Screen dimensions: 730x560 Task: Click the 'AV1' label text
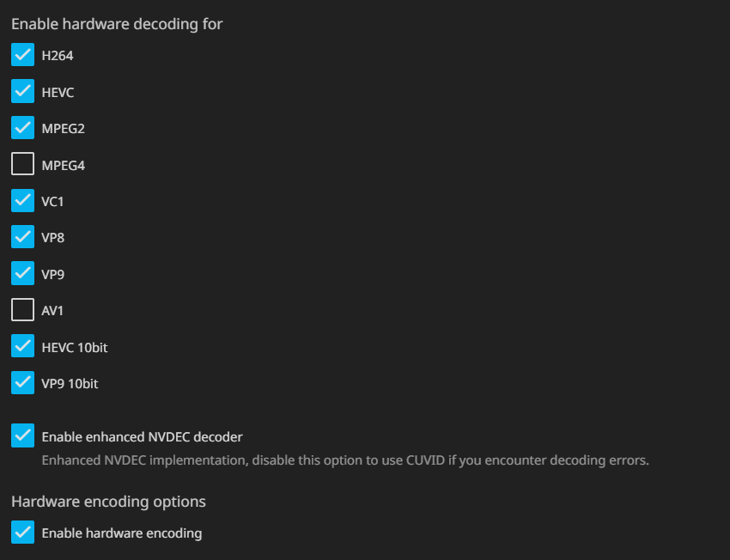52,311
